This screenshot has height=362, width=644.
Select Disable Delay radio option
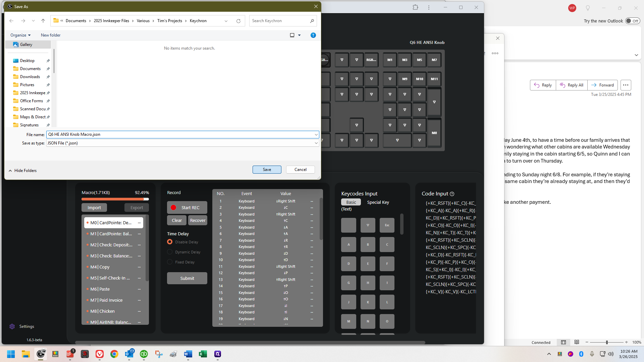170,242
